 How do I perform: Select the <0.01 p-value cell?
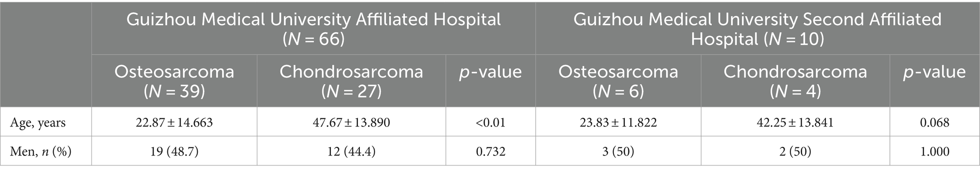pos(491,123)
